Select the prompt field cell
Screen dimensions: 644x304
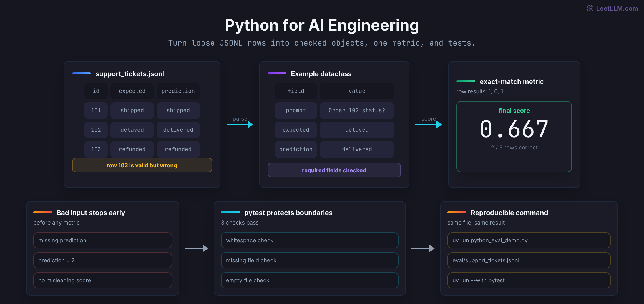(x=296, y=111)
